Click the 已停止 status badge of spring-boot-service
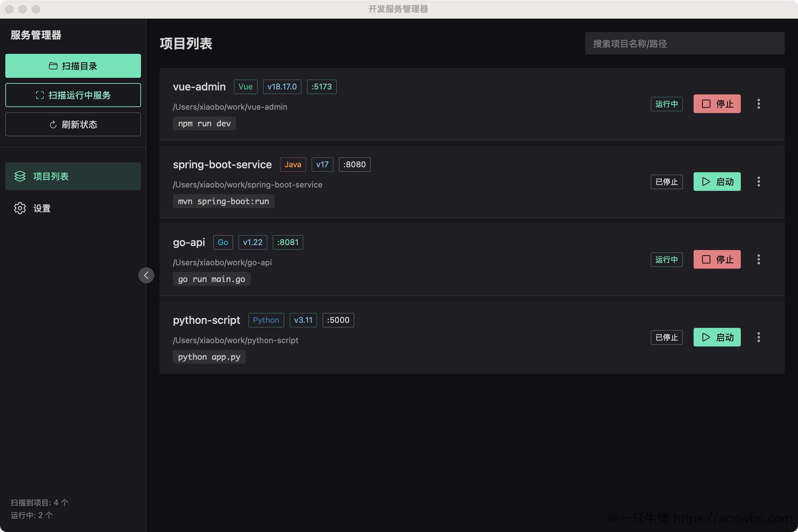This screenshot has height=532, width=798. coord(667,182)
